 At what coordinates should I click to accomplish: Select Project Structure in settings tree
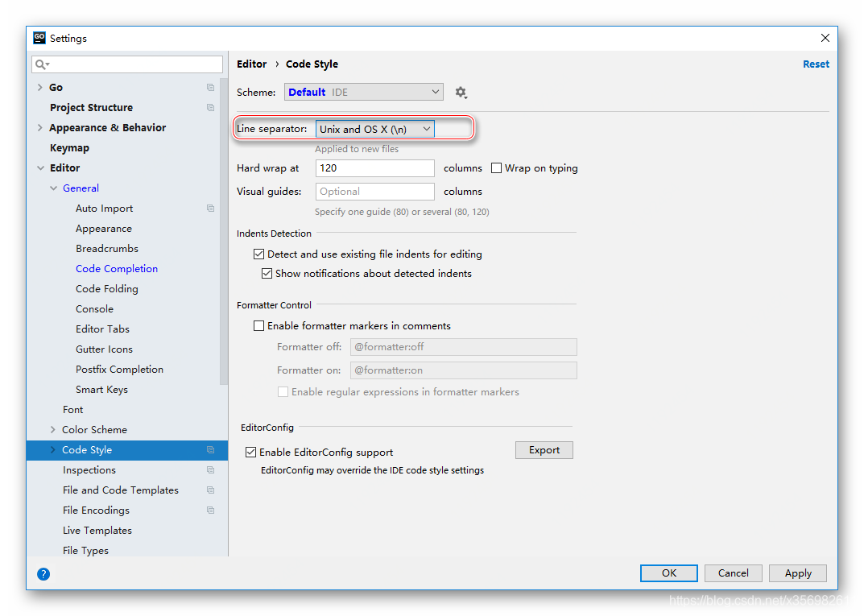click(91, 107)
